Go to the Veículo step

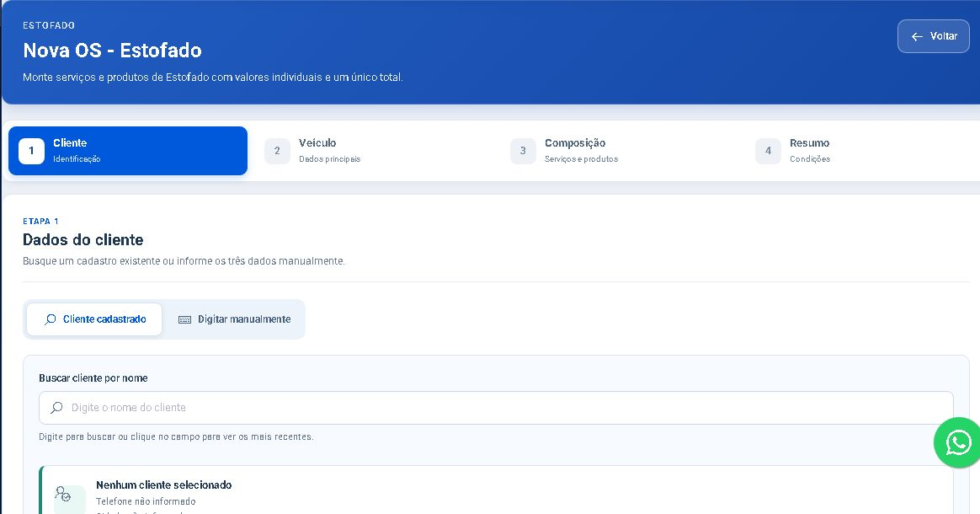coord(373,151)
